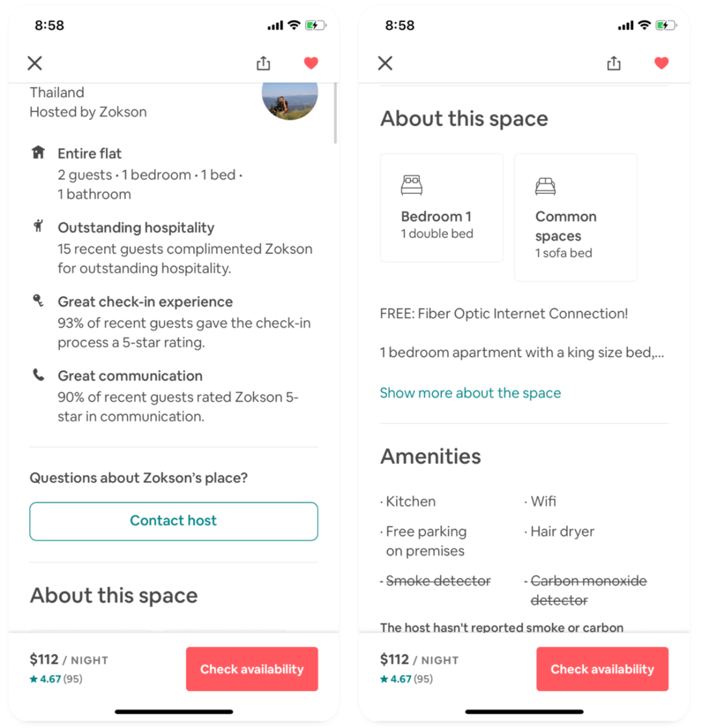Screen dimensions: 702x728
Task: Select the Common spaces sofa bed card
Action: click(575, 217)
